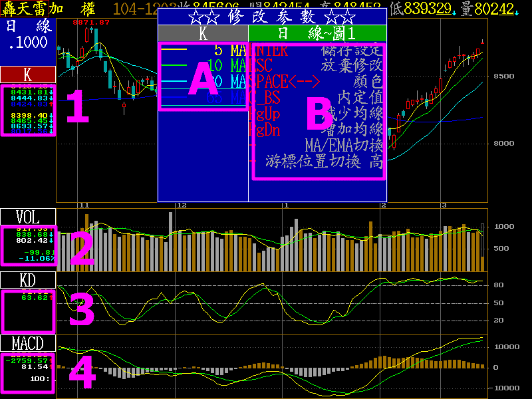
Task: Select the KD indicator label
Action: click(x=27, y=279)
